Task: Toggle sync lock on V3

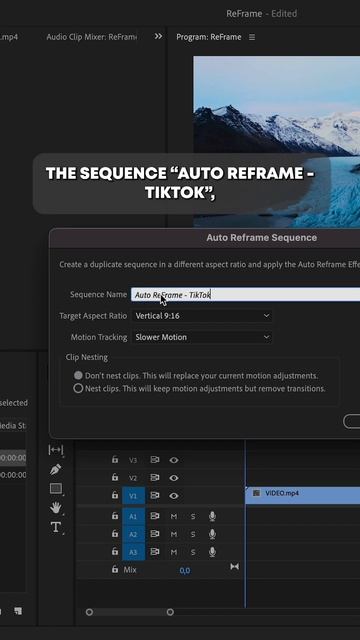Action: click(x=155, y=460)
